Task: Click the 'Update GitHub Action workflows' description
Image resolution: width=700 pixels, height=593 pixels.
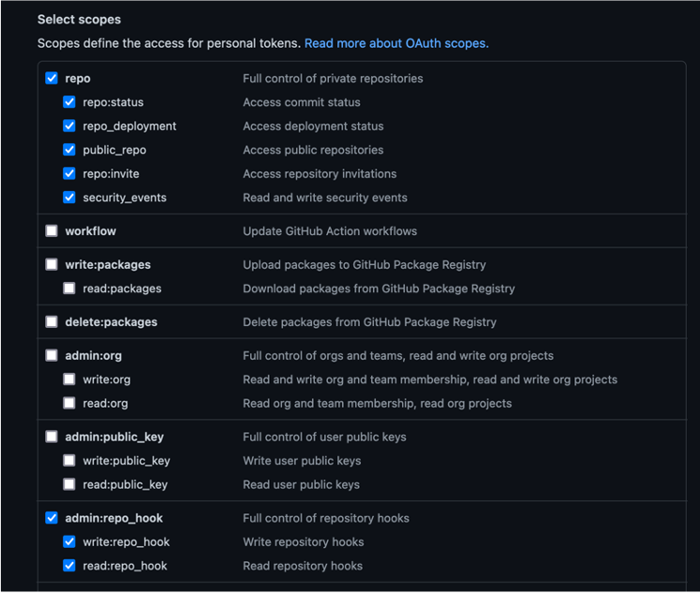Action: [x=330, y=231]
